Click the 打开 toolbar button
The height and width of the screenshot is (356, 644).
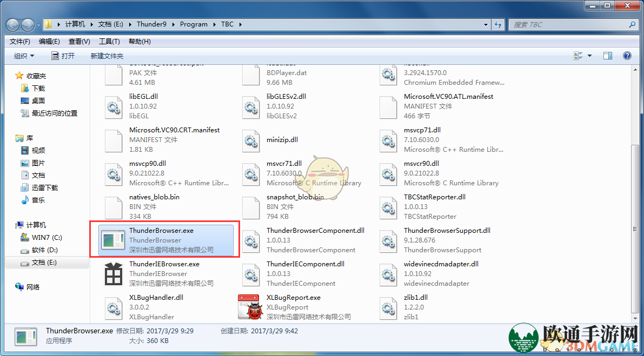coord(63,56)
